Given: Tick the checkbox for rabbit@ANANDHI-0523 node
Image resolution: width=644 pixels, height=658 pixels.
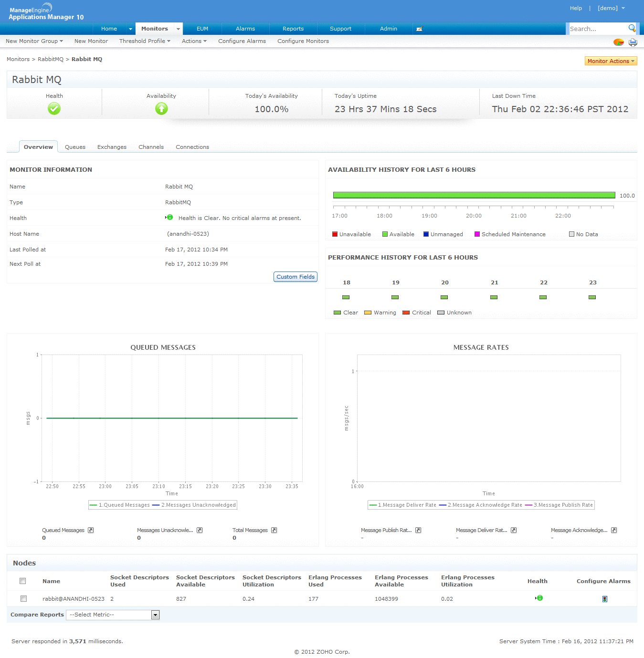Looking at the screenshot, I should coord(23,599).
